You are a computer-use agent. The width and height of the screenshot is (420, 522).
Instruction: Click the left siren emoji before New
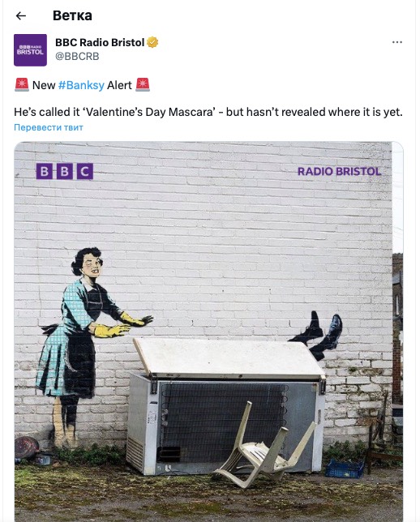(x=22, y=85)
